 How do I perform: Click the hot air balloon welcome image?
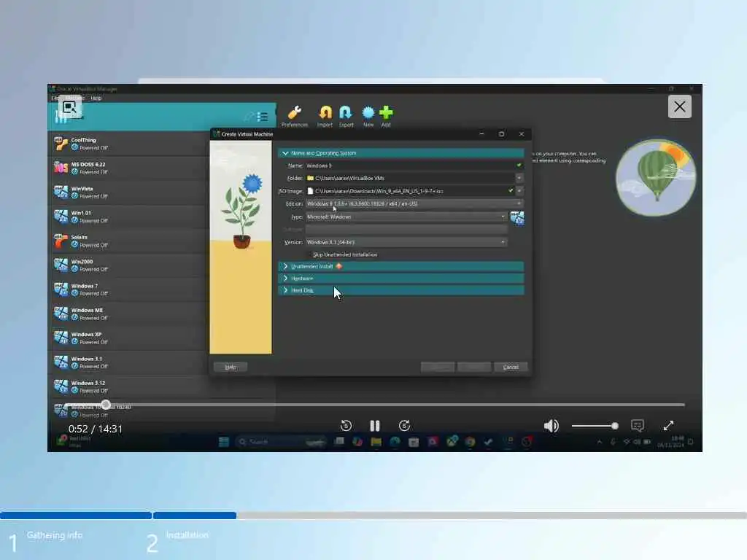(656, 177)
